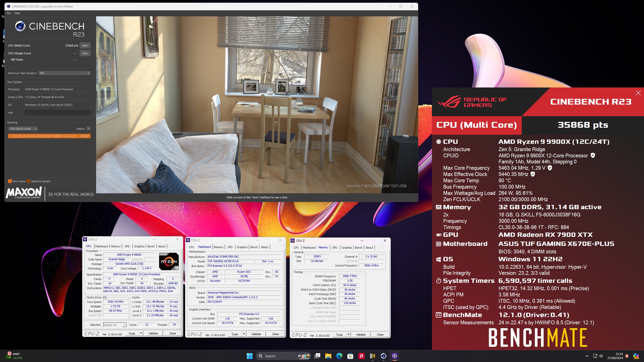Click the Cores x GHz field
Image resolution: width=644 pixels, height=362 pixels.
tap(57, 97)
